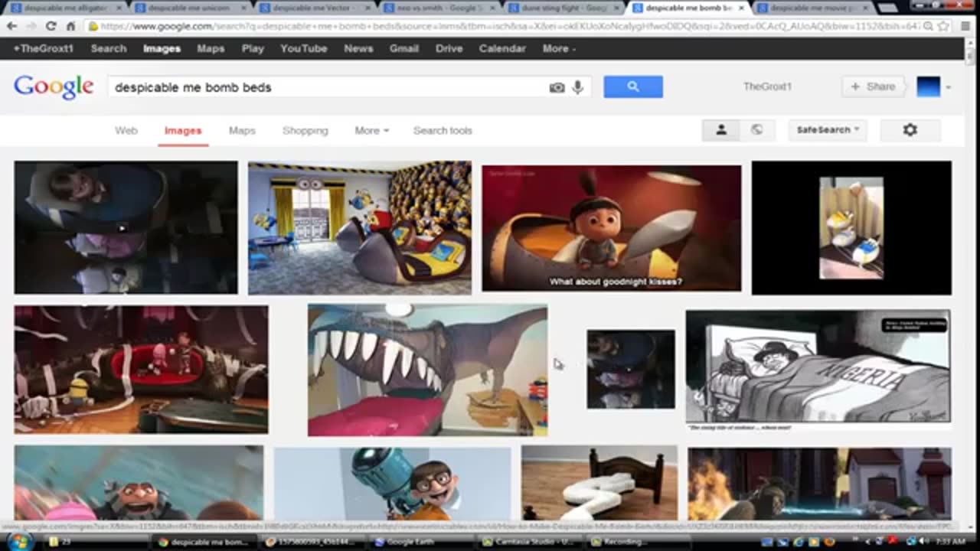Image resolution: width=980 pixels, height=551 pixels.
Task: Open the sideways dark video still image
Action: click(126, 227)
